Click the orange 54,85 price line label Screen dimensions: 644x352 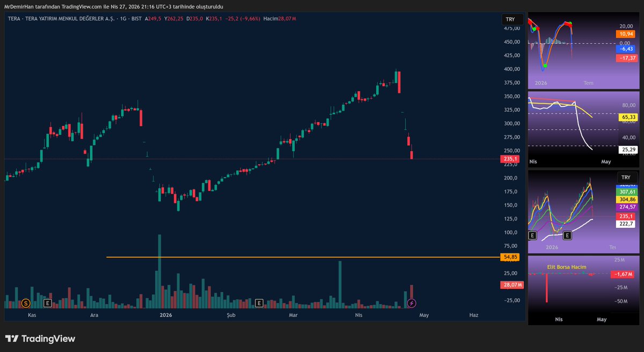[x=511, y=257]
